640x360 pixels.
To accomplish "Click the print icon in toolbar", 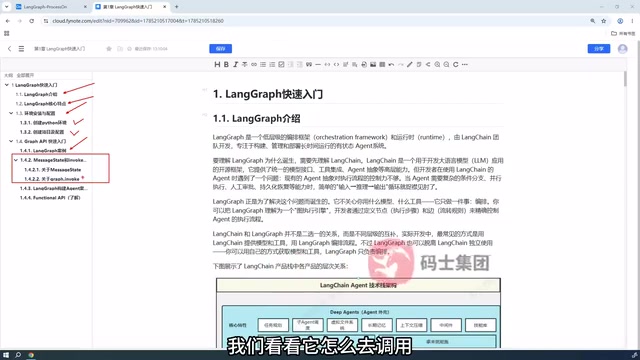I will pyautogui.click(x=364, y=64).
